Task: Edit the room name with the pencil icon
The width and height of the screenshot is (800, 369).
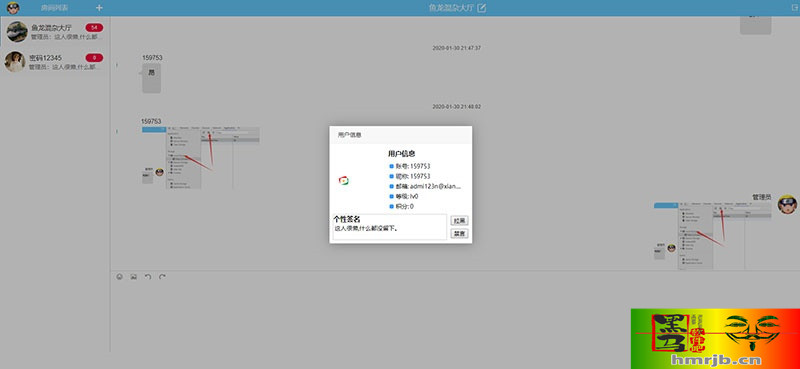Action: point(481,8)
